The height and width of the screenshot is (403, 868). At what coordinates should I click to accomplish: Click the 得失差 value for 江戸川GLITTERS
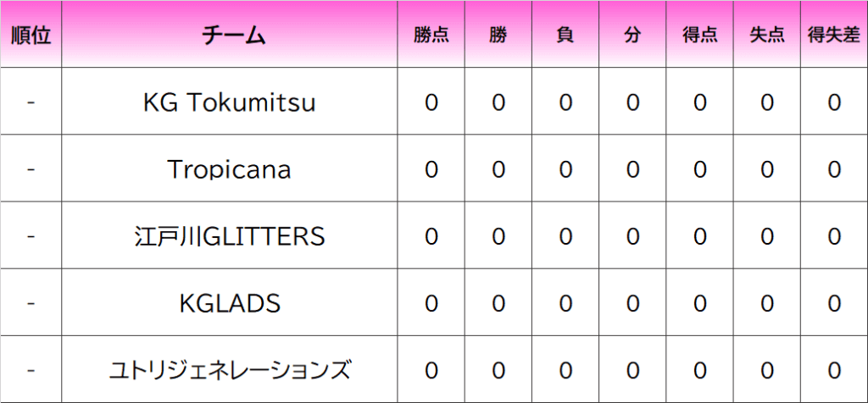click(833, 236)
